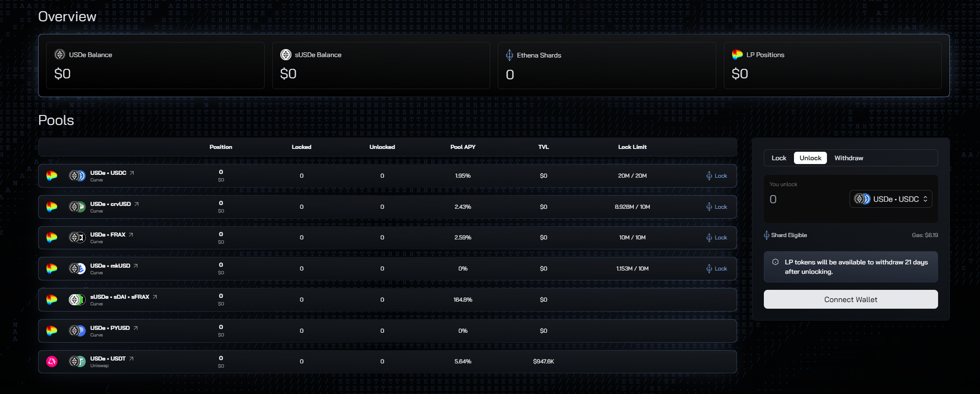Viewport: 980px width, 394px height.
Task: Click the info icon in unlock notice
Action: [x=775, y=262]
